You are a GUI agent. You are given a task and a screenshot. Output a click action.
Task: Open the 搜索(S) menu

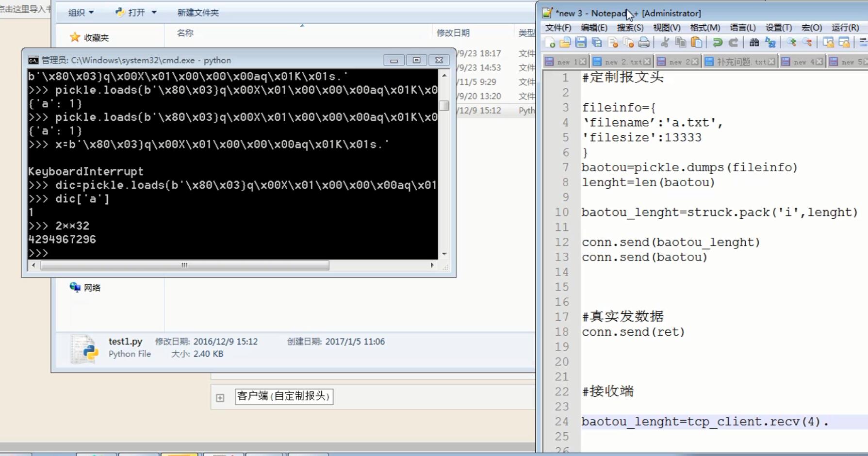tap(630, 28)
